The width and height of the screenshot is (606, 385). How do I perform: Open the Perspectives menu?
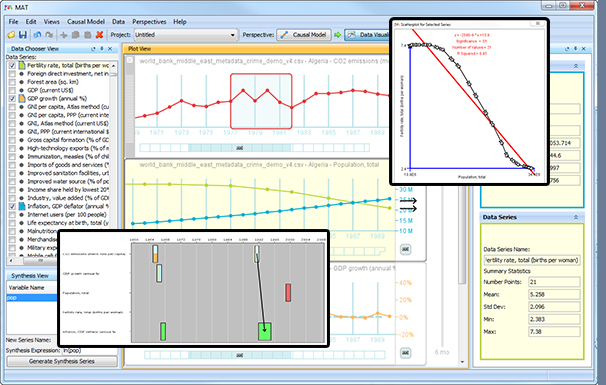[x=149, y=22]
